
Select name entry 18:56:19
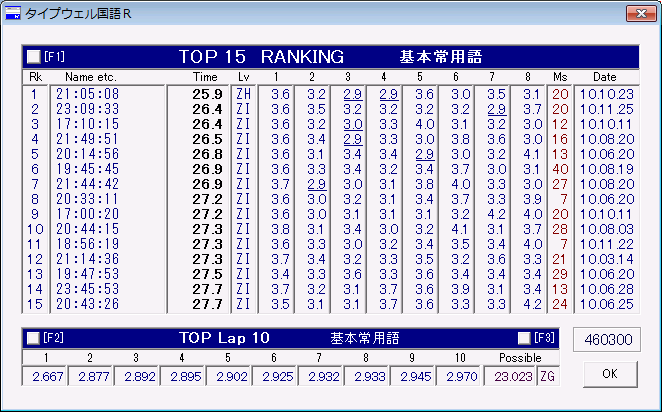coord(88,244)
